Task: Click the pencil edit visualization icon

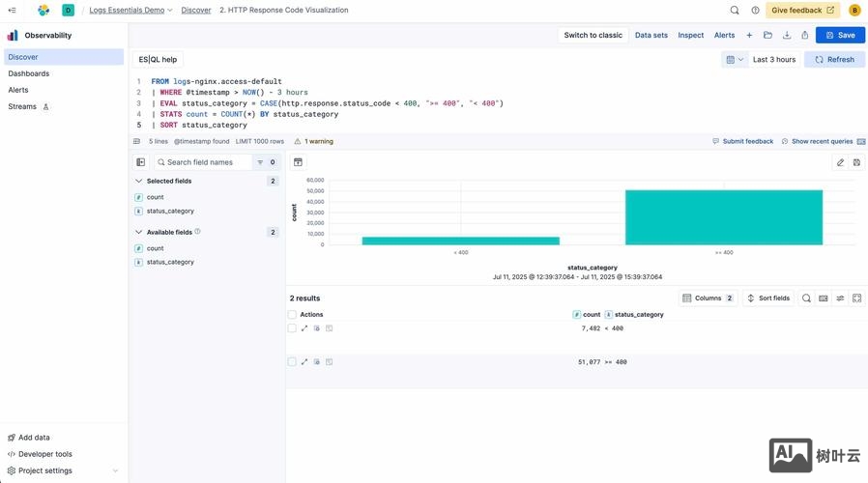Action: tap(840, 162)
